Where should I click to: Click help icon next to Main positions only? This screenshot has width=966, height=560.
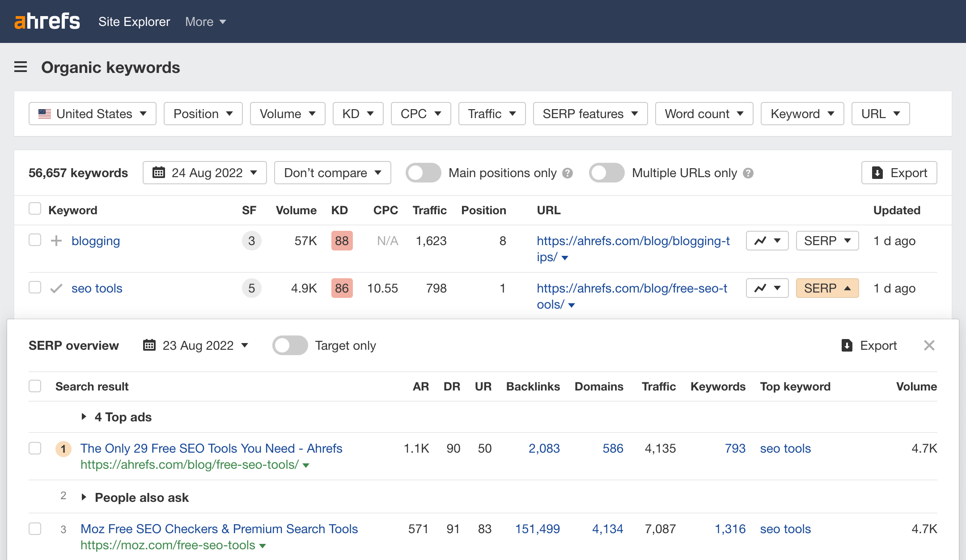[568, 173]
